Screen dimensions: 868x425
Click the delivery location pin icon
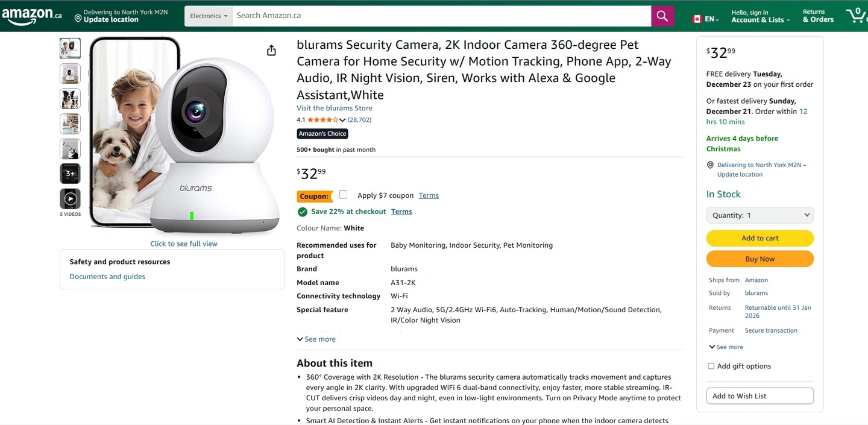coord(78,19)
